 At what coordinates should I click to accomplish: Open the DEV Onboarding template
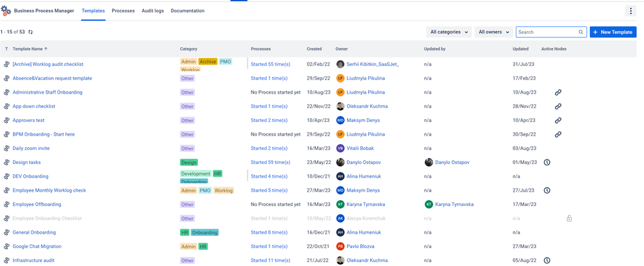pyautogui.click(x=30, y=176)
